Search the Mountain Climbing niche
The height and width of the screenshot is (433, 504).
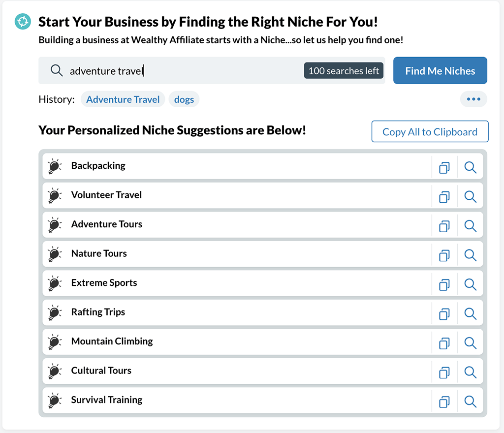tap(470, 343)
